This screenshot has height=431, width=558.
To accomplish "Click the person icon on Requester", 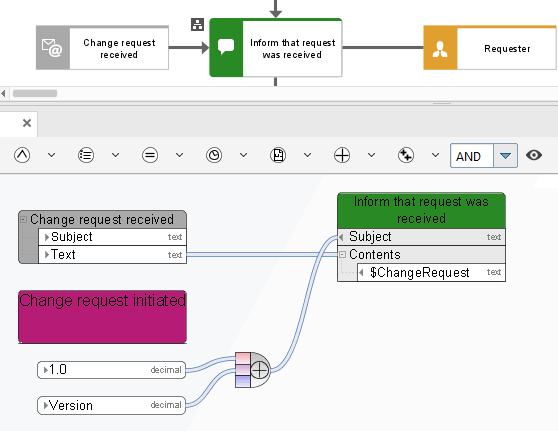I will pyautogui.click(x=440, y=49).
